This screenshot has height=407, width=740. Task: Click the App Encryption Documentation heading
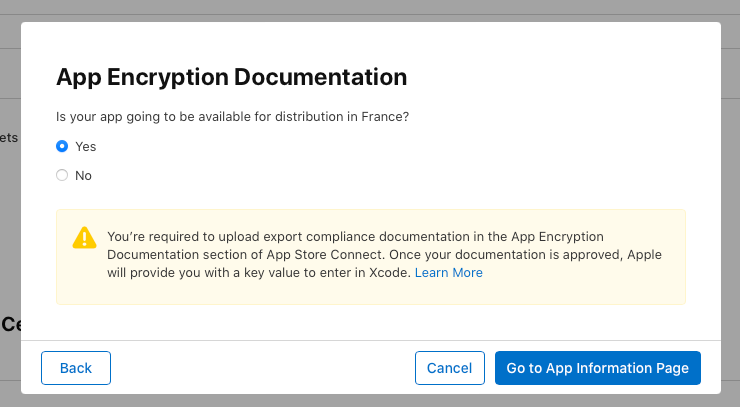[x=231, y=77]
